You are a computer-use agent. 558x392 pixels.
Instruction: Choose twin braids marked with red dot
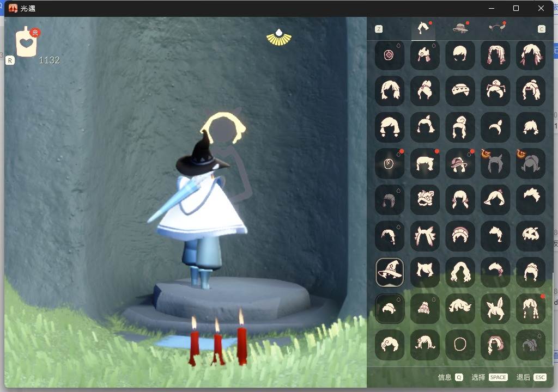click(530, 309)
